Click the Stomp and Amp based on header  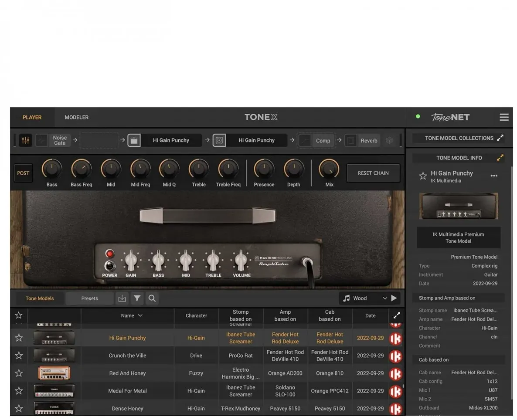(458, 298)
